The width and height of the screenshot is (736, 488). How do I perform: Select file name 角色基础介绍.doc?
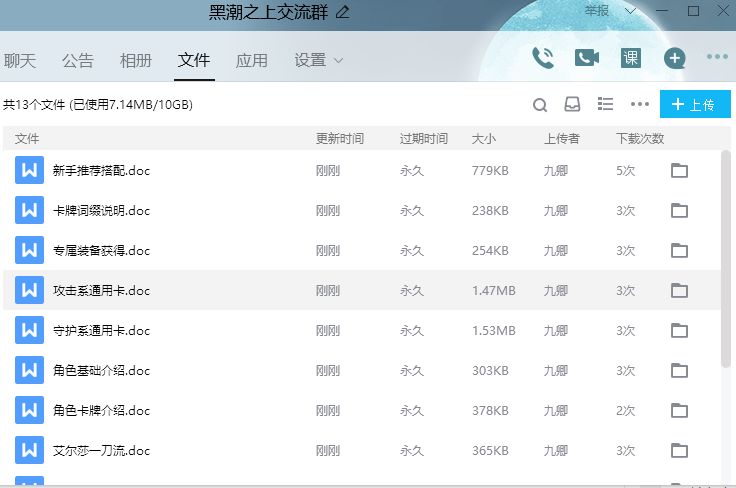click(101, 370)
